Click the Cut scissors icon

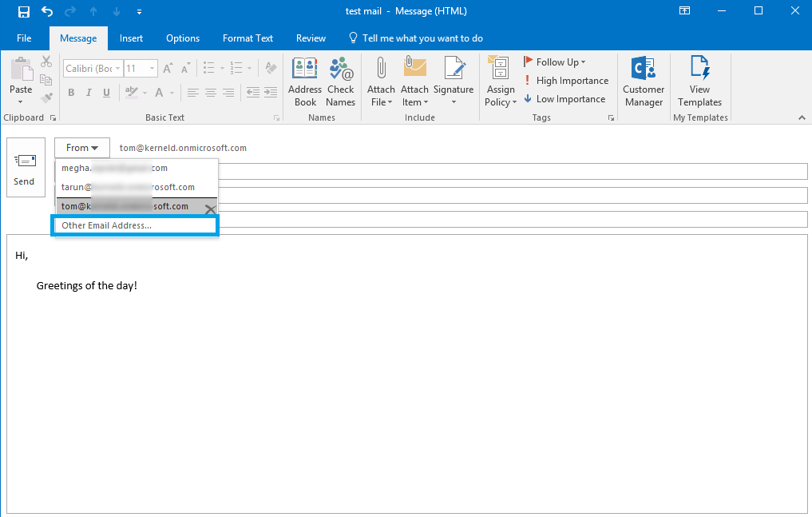click(x=46, y=62)
